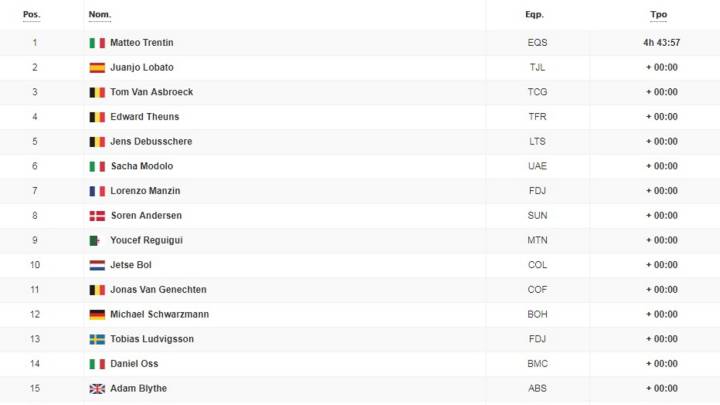This screenshot has width=720, height=405.
Task: Sort by the Pos. column header
Action: [31, 15]
